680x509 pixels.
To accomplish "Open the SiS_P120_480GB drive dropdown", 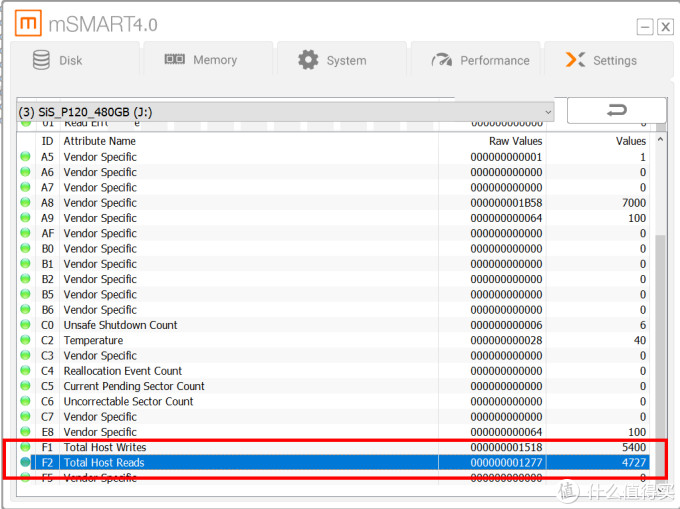I will click(x=546, y=112).
